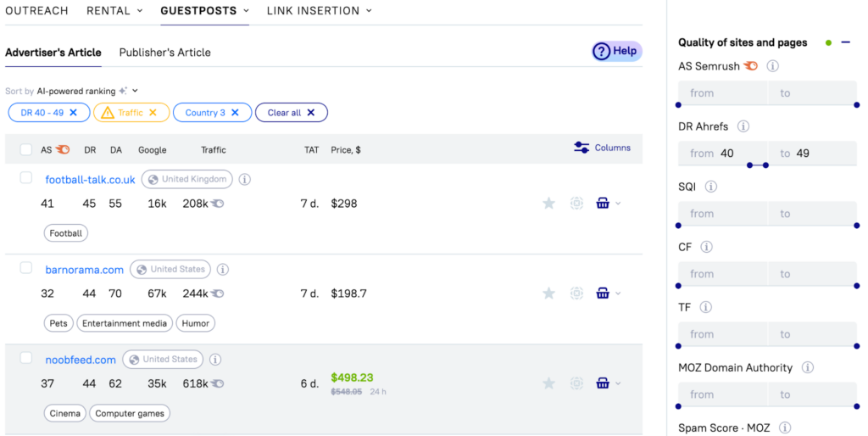Click the DR Ahrefs range slider handle
This screenshot has width=868, height=436.
(749, 165)
